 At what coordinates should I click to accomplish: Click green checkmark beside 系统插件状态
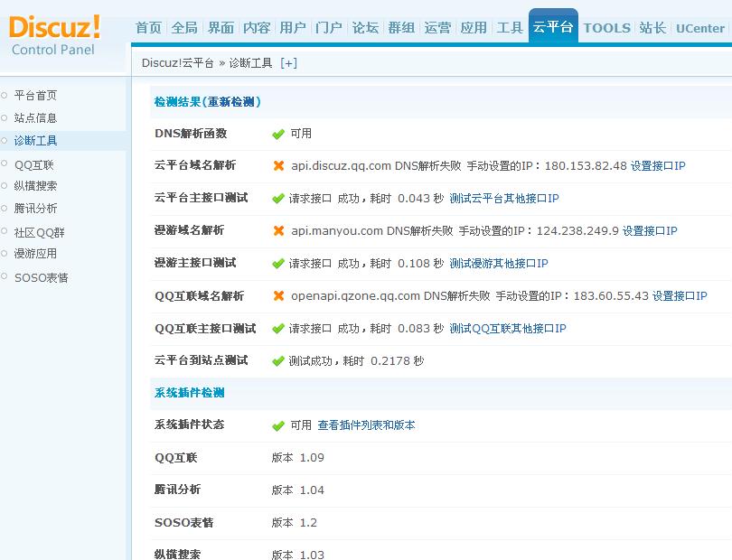tap(278, 425)
